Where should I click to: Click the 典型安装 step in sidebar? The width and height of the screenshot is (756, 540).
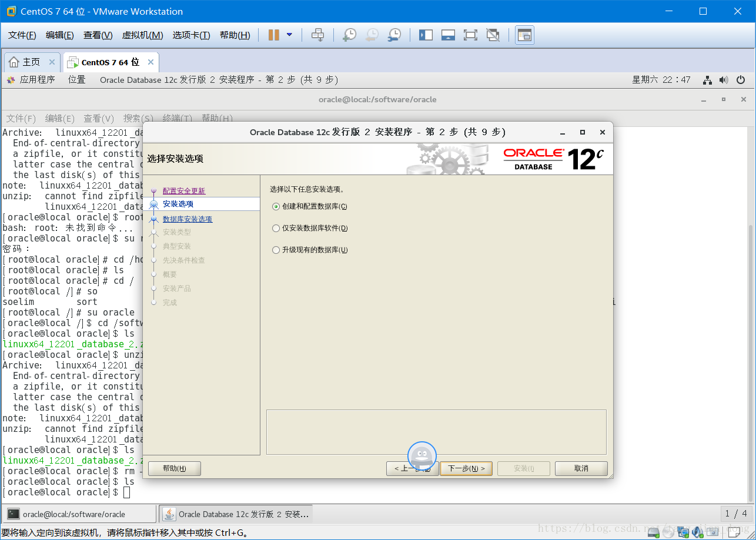177,246
